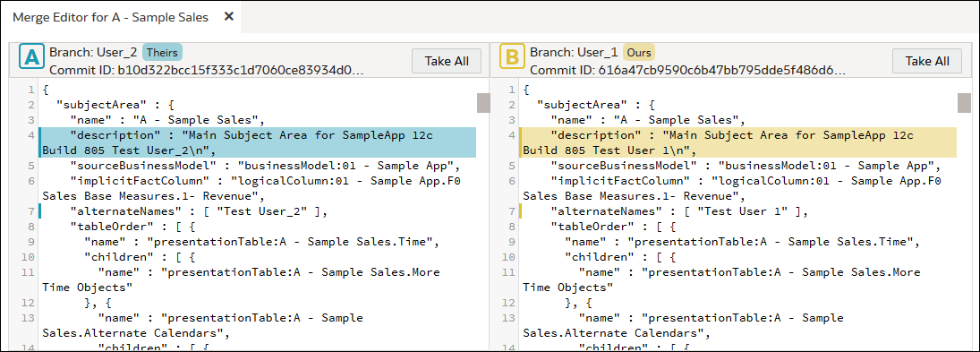
Task: Click line number 4 in left gutter
Action: [30, 134]
